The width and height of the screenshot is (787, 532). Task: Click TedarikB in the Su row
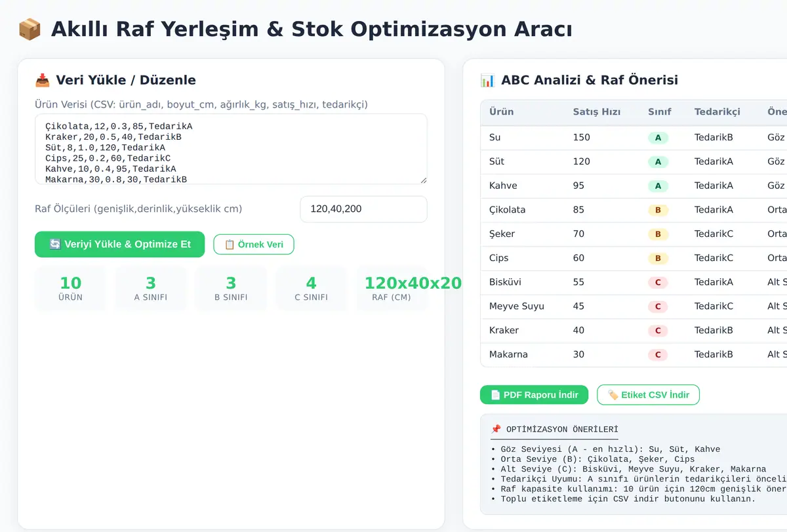714,138
